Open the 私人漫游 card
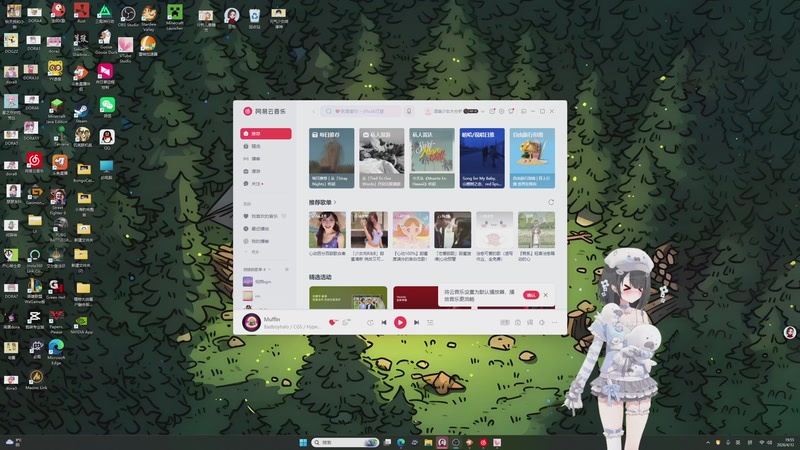Image resolution: width=800 pixels, height=450 pixels. pyautogui.click(x=382, y=158)
